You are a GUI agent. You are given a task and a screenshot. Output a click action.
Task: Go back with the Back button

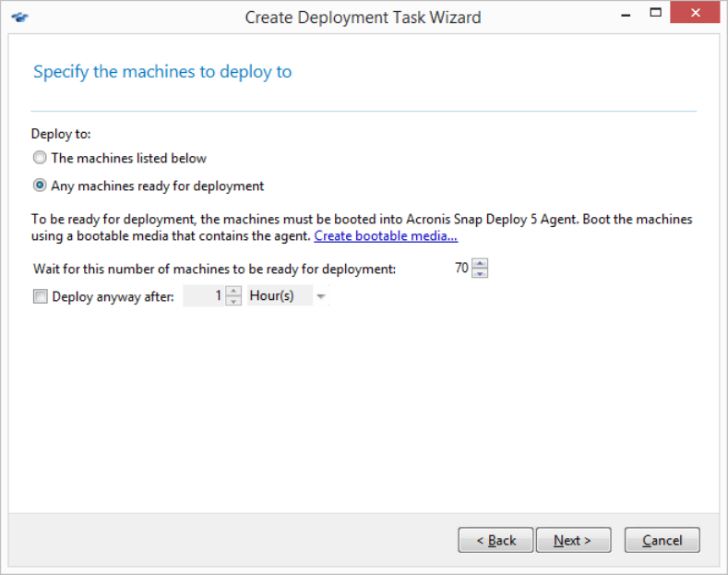(x=495, y=540)
